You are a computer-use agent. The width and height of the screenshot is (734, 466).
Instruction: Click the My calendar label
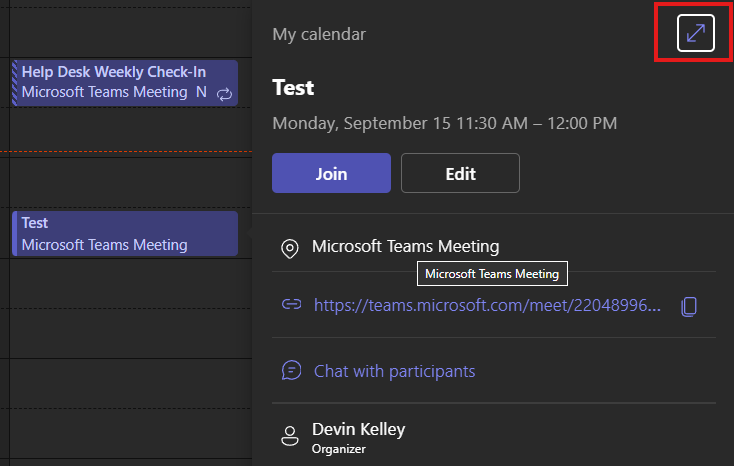[319, 35]
